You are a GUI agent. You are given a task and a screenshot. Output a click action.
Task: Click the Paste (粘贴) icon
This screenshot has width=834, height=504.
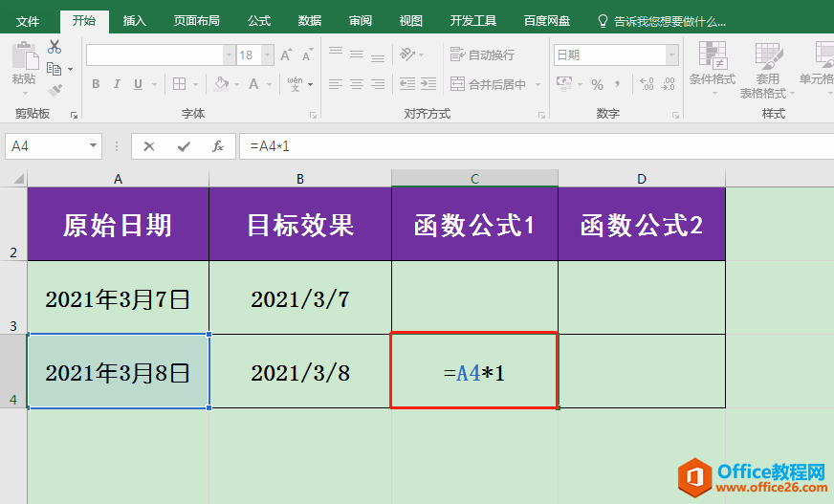(24, 56)
